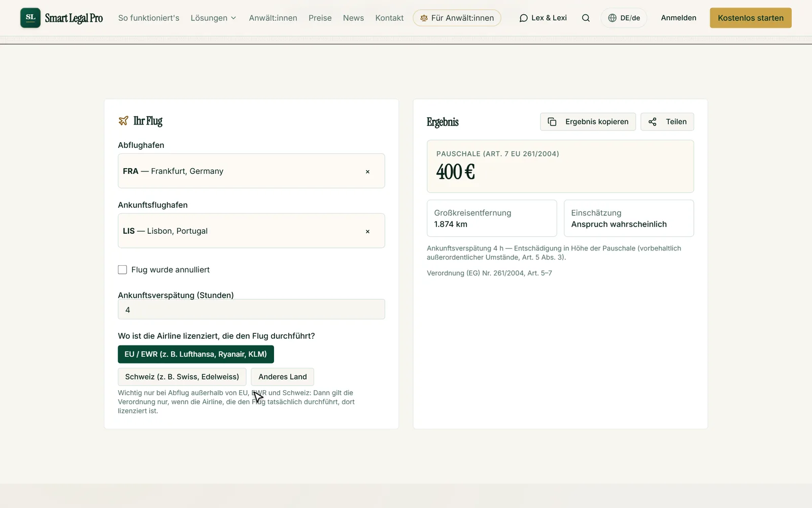Screen dimensions: 812x508
Task: Click the 'PAUSCHALE (ART. 7 EU 261/2004)' label
Action: click(x=498, y=154)
